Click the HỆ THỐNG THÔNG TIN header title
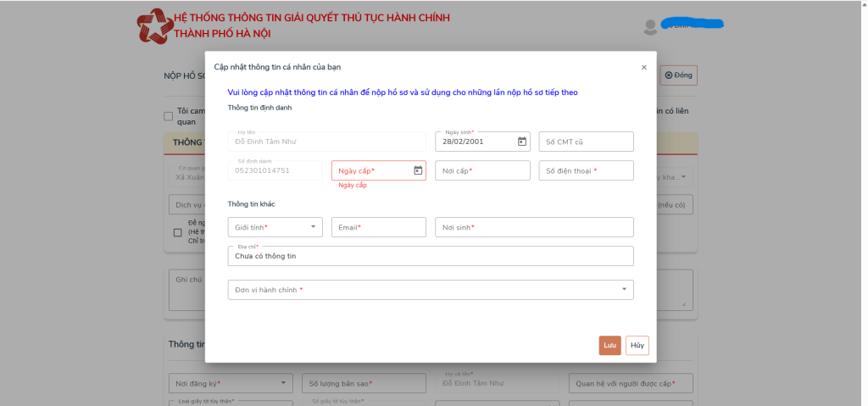868x406 pixels. [x=312, y=25]
